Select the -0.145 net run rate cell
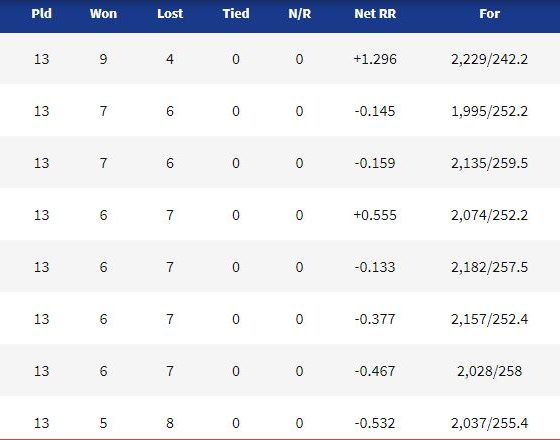 [375, 111]
